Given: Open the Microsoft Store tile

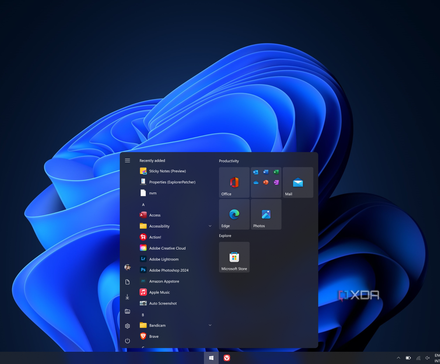Looking at the screenshot, I should (x=234, y=257).
